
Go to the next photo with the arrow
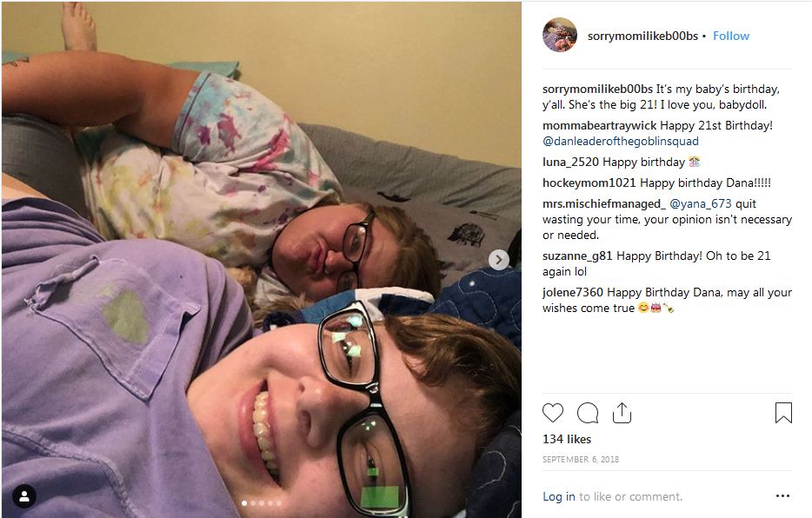[x=499, y=260]
